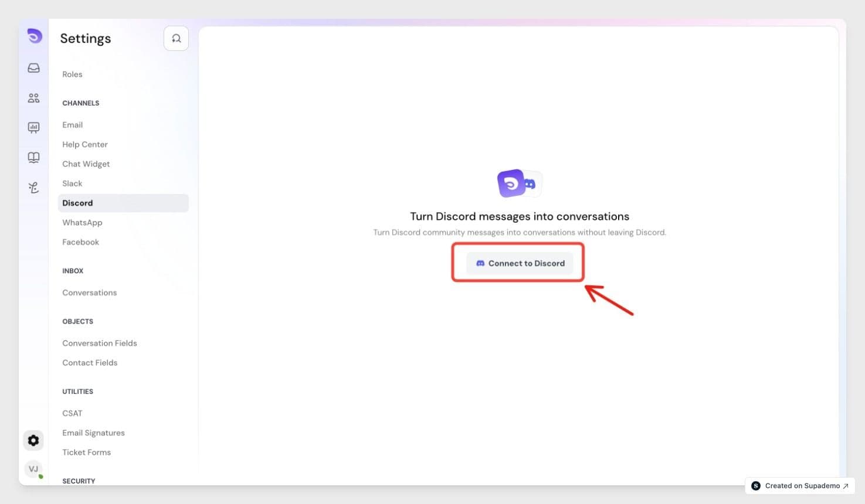Click the UTILITIES section header
This screenshot has width=865, height=504.
pos(78,391)
